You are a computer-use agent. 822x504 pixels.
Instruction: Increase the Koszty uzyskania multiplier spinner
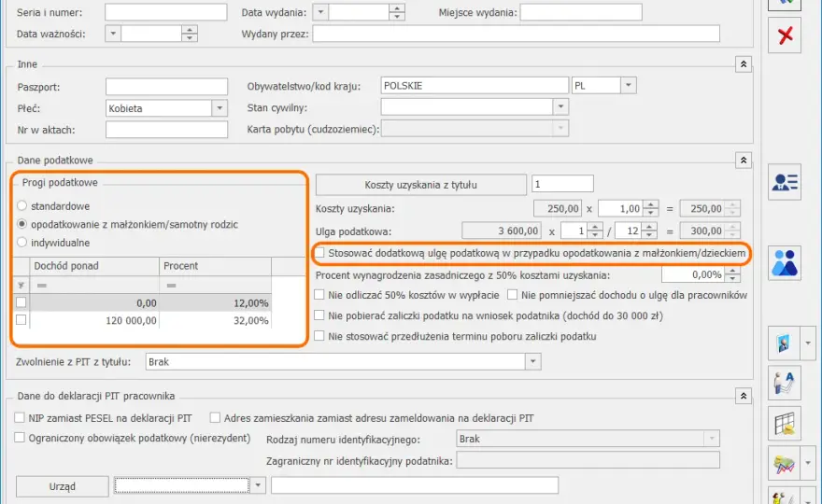pos(650,204)
